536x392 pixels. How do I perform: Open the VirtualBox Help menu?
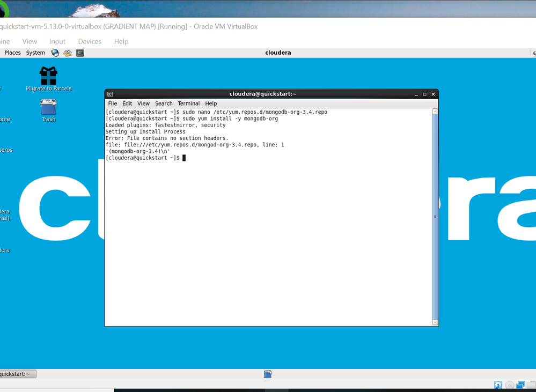(x=121, y=41)
